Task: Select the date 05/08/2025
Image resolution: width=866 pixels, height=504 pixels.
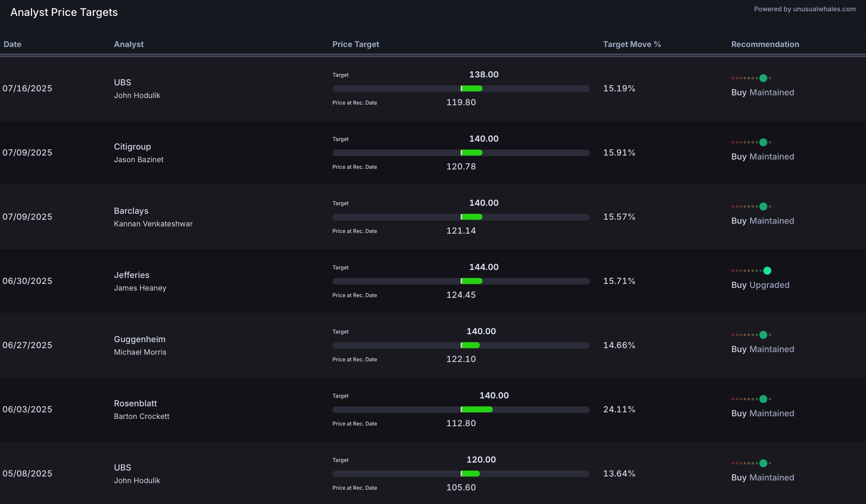Action: (27, 474)
